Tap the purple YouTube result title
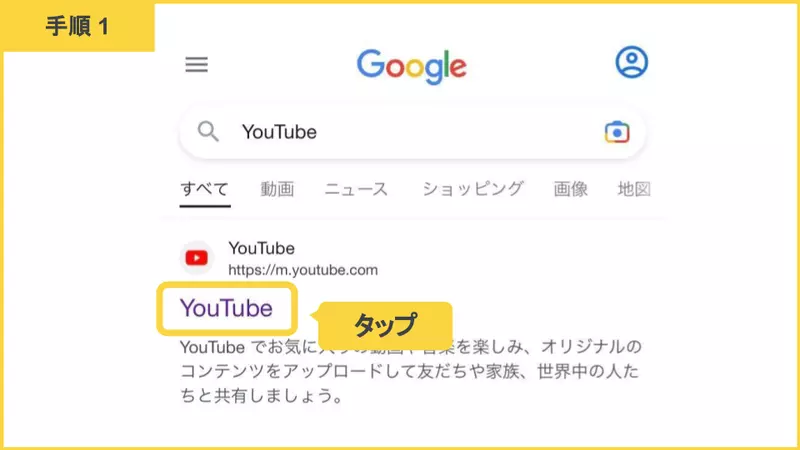800x450 pixels. [226, 308]
